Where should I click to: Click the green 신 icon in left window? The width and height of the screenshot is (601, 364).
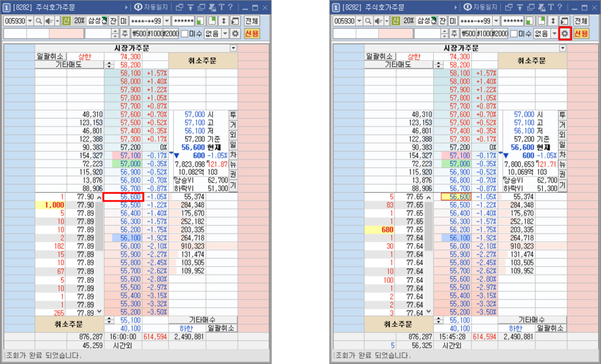(x=67, y=21)
